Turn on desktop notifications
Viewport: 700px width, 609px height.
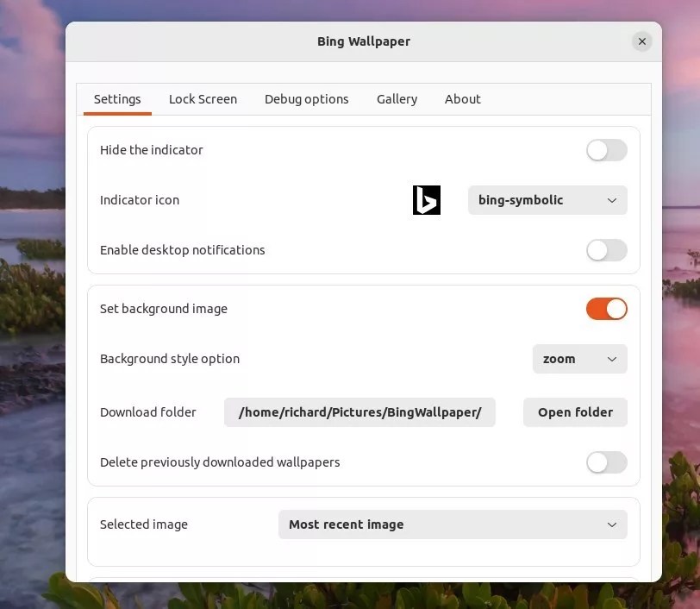(607, 250)
